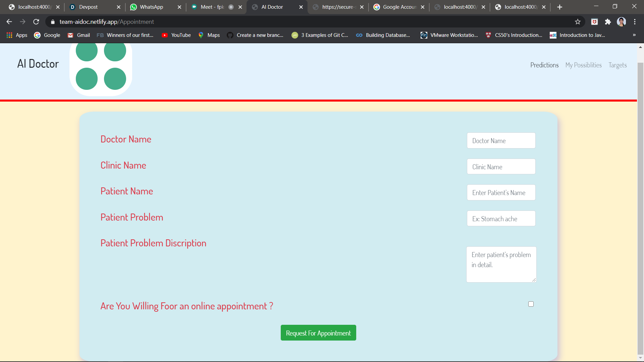This screenshot has width=644, height=362.
Task: Expand hidden bookmarks with double chevron
Action: (x=634, y=35)
